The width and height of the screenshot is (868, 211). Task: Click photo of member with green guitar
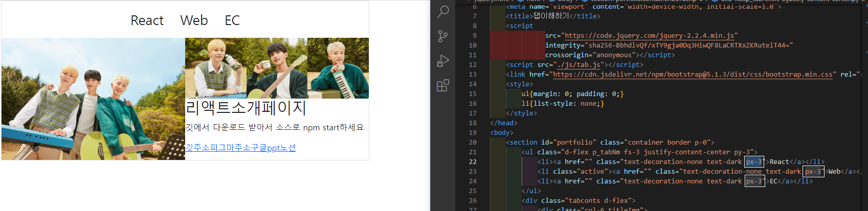tap(277, 68)
